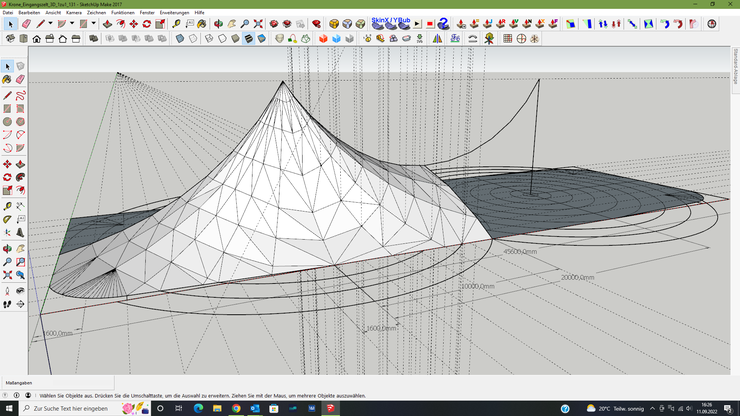This screenshot has height=416, width=740.
Task: Select the Tape Measure tool
Action: coord(177,23)
